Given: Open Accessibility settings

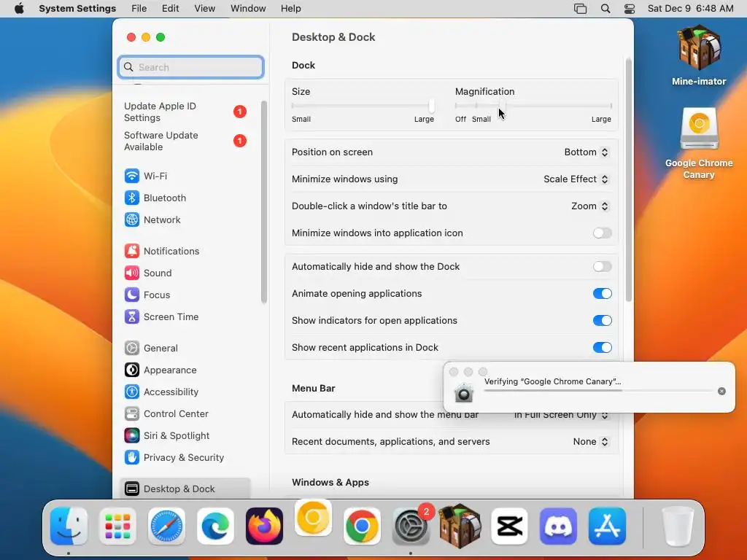Looking at the screenshot, I should tap(186, 392).
